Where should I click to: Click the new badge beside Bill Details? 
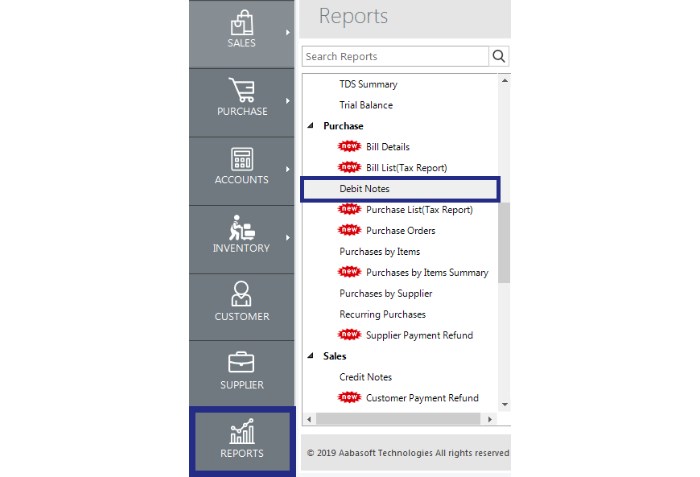tap(349, 146)
